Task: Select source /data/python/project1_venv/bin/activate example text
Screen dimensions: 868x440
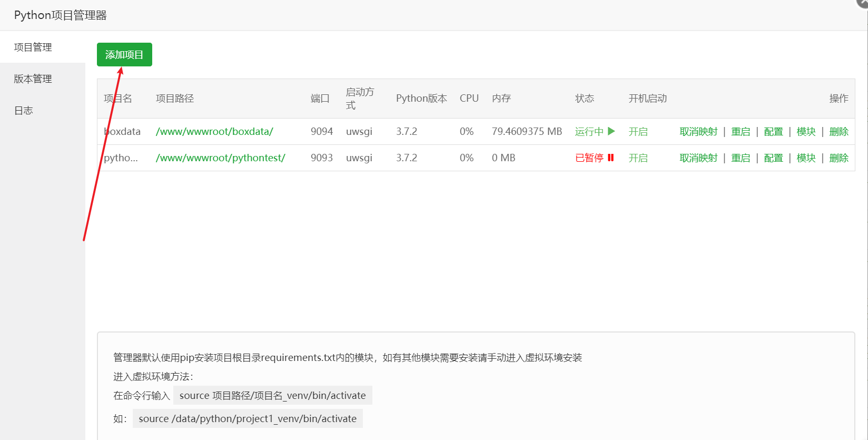Action: click(248, 418)
